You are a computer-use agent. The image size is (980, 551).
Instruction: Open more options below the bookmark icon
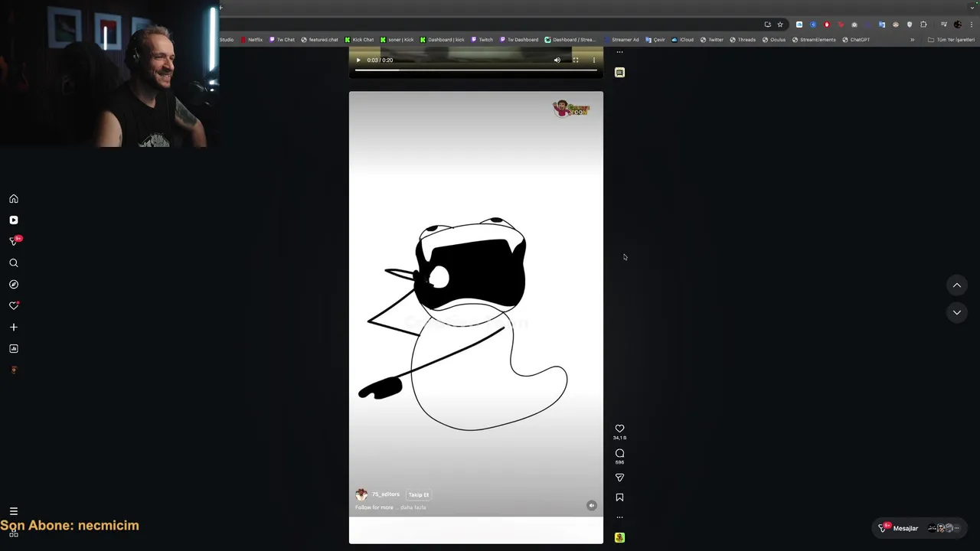[619, 517]
